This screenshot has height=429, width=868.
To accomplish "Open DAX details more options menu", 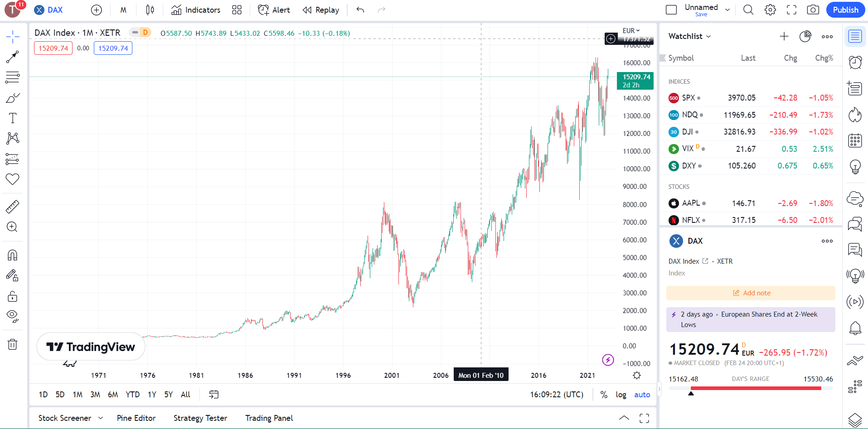I will tap(827, 241).
